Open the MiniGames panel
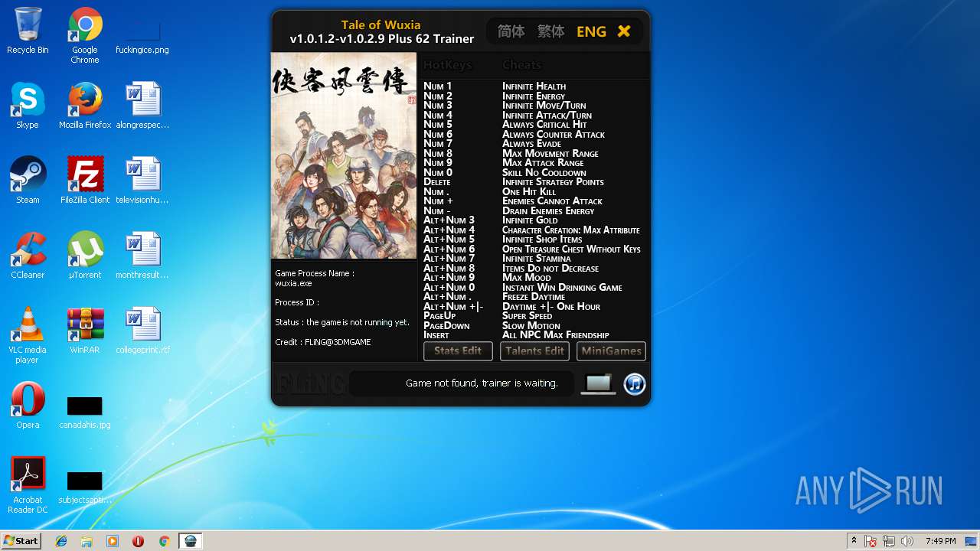The height and width of the screenshot is (551, 980). pyautogui.click(x=611, y=351)
